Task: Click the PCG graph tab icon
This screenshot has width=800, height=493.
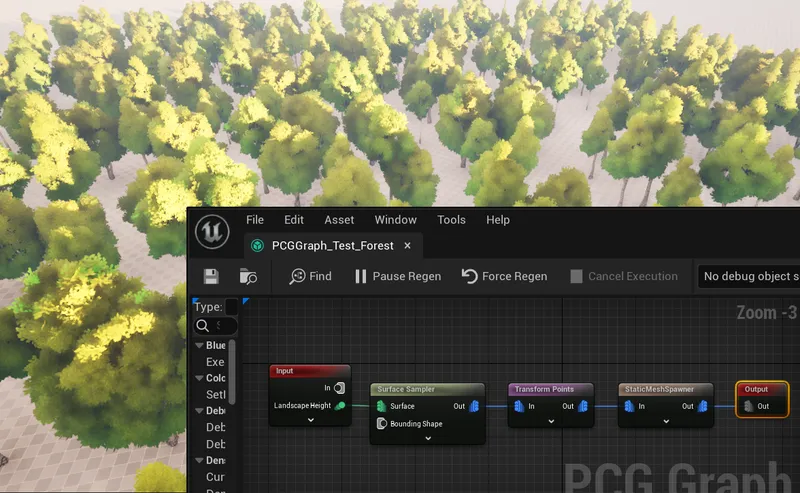Action: pyautogui.click(x=258, y=245)
